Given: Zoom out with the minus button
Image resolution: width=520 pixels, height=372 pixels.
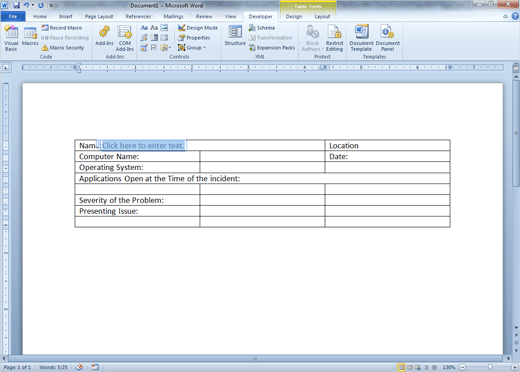Looking at the screenshot, I should coord(462,367).
